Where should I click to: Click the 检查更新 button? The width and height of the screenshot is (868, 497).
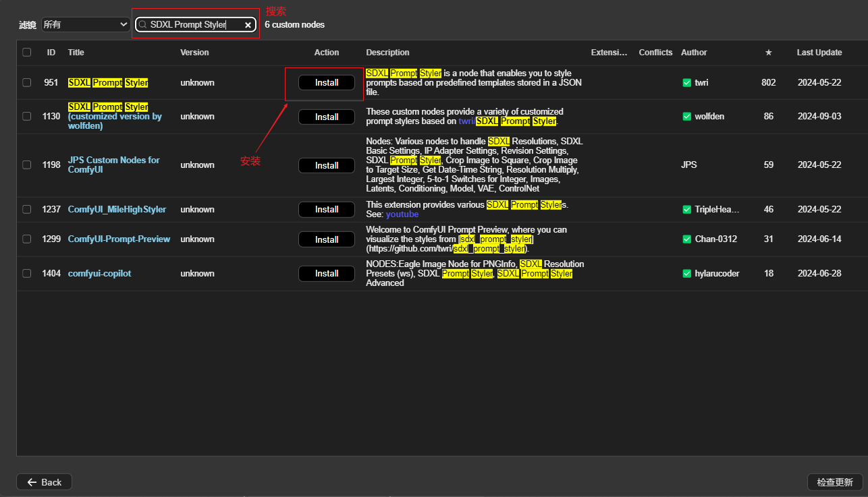point(835,482)
